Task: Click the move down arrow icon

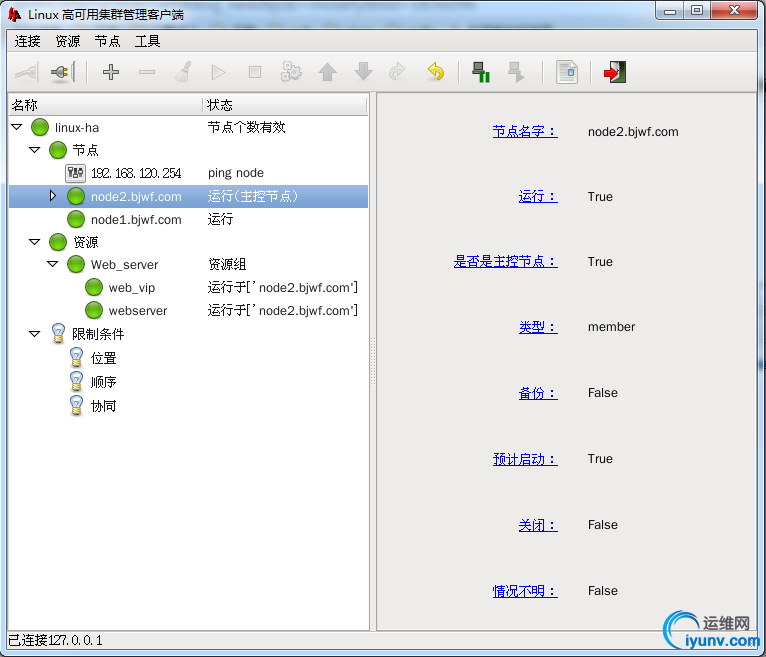Action: 363,71
